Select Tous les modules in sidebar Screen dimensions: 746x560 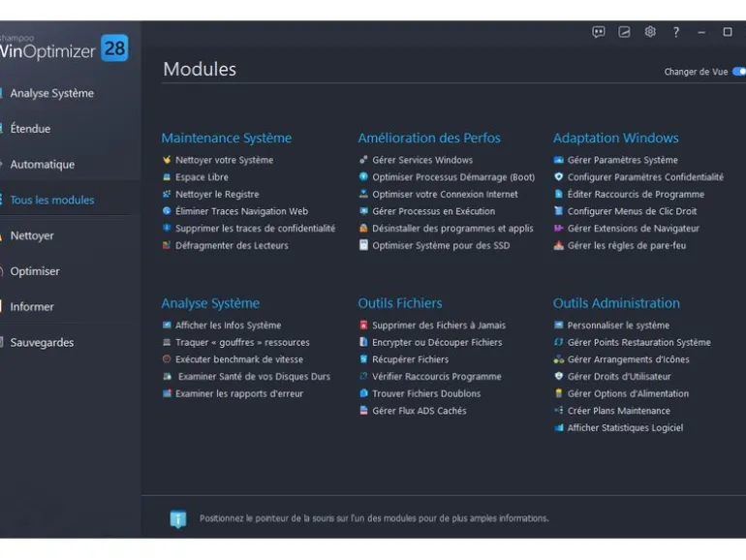(x=52, y=200)
